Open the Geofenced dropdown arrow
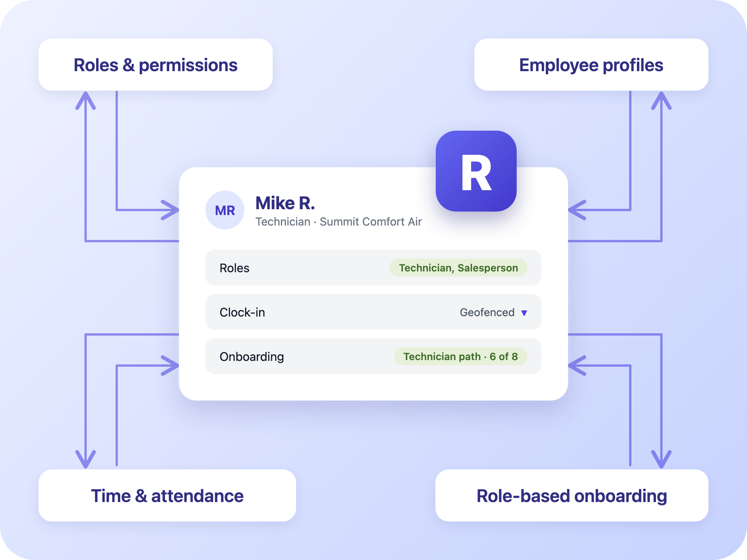 coord(524,313)
